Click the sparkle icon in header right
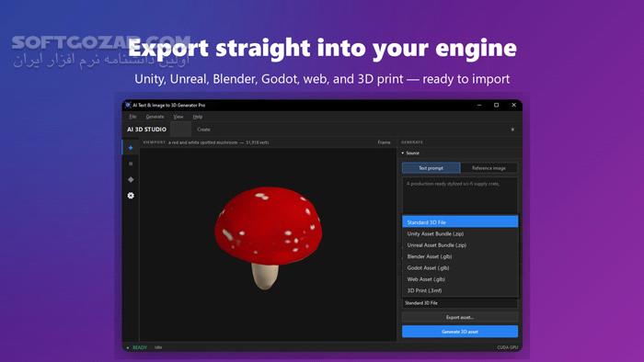 click(x=512, y=130)
